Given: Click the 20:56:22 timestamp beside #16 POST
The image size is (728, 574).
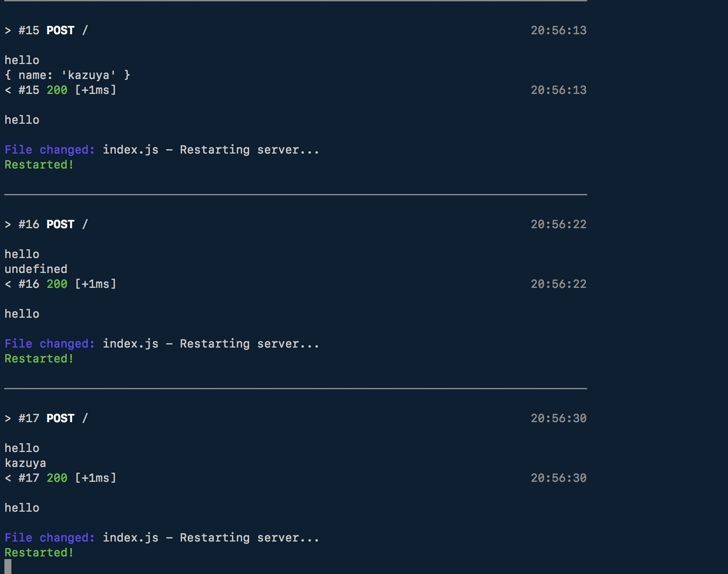Looking at the screenshot, I should (558, 224).
